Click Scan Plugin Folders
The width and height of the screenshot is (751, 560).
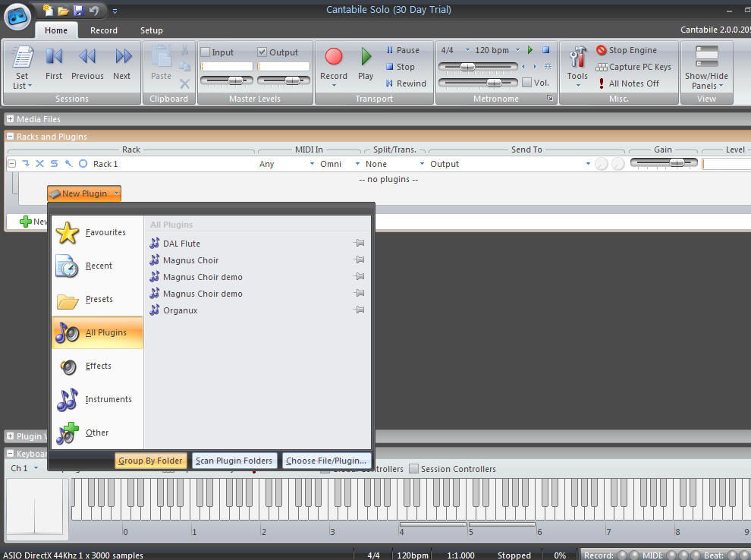(x=234, y=461)
